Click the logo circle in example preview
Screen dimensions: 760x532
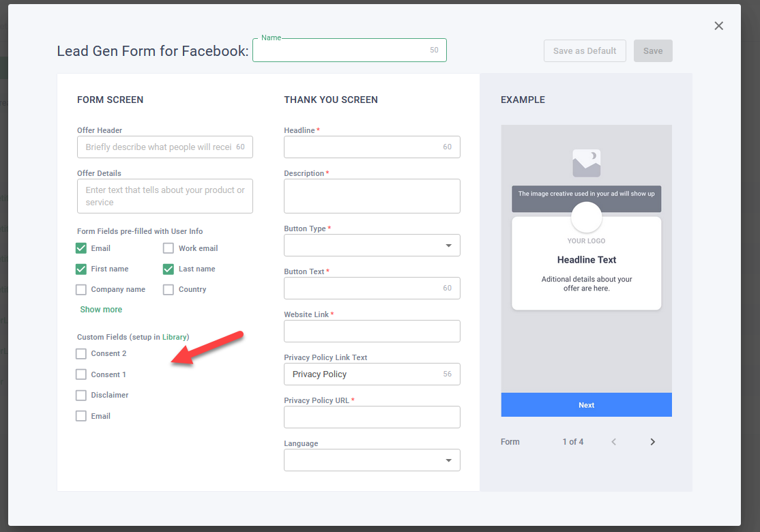click(x=587, y=217)
